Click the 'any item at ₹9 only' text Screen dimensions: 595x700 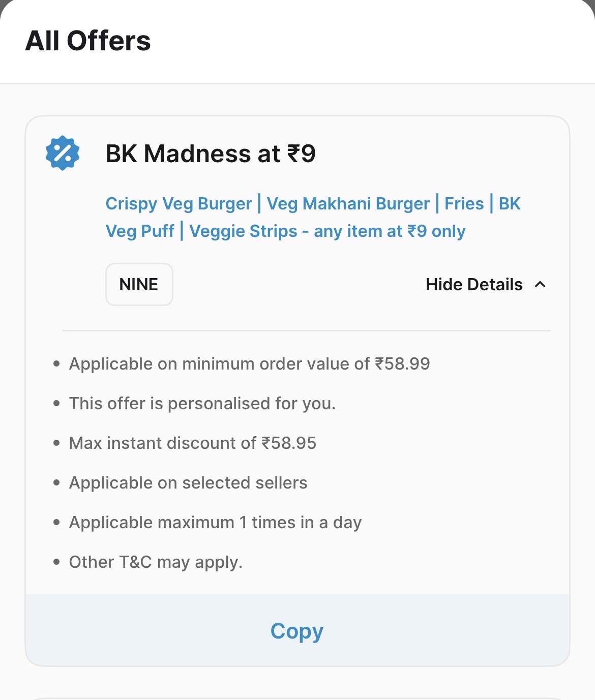[390, 231]
